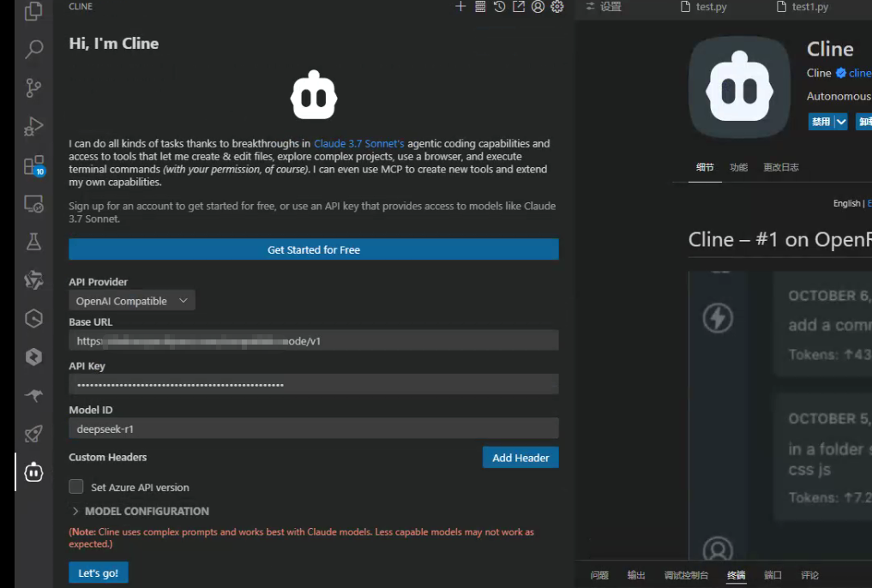
Task: Click the Cline #1 on OpenRouter heading
Action: (x=779, y=239)
